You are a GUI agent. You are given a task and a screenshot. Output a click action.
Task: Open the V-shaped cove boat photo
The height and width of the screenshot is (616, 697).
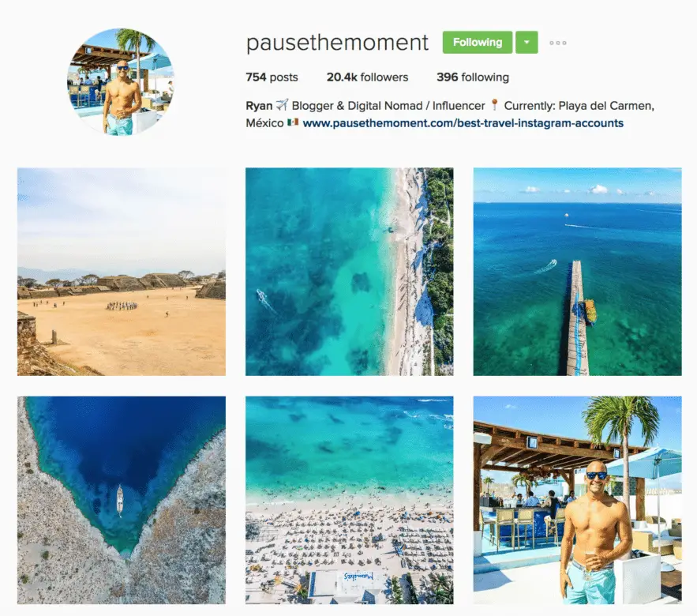[x=122, y=501]
